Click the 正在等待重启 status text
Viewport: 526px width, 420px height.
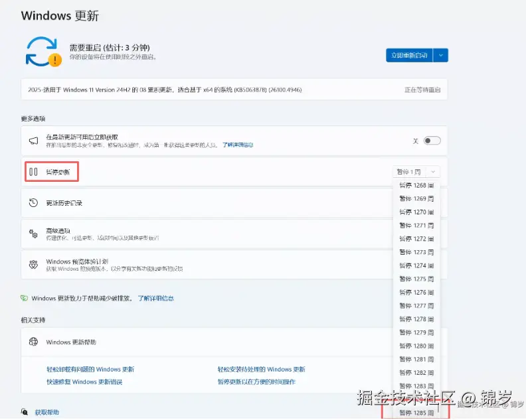coord(422,90)
